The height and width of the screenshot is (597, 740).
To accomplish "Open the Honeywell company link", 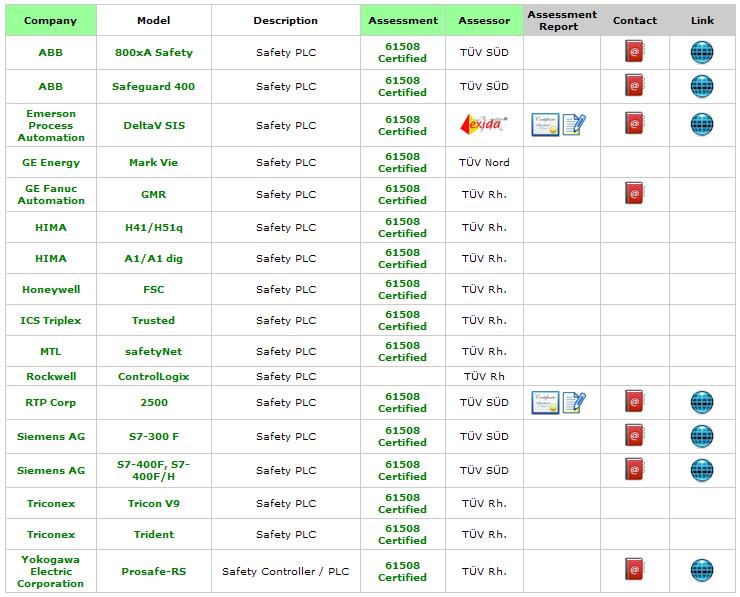I will click(51, 289).
